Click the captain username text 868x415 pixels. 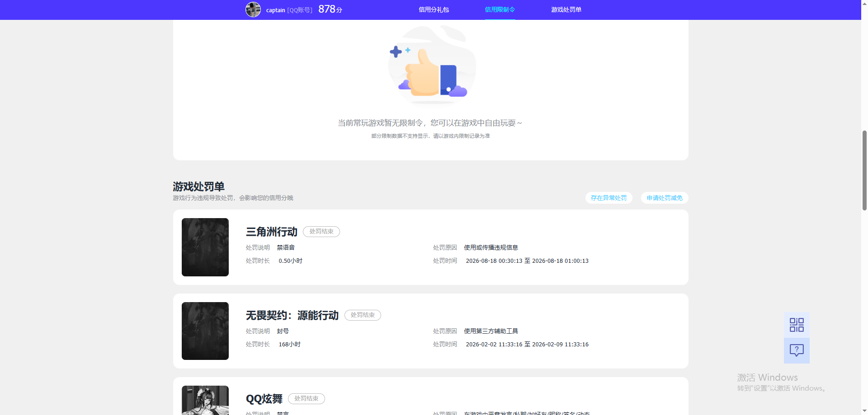[x=275, y=10]
